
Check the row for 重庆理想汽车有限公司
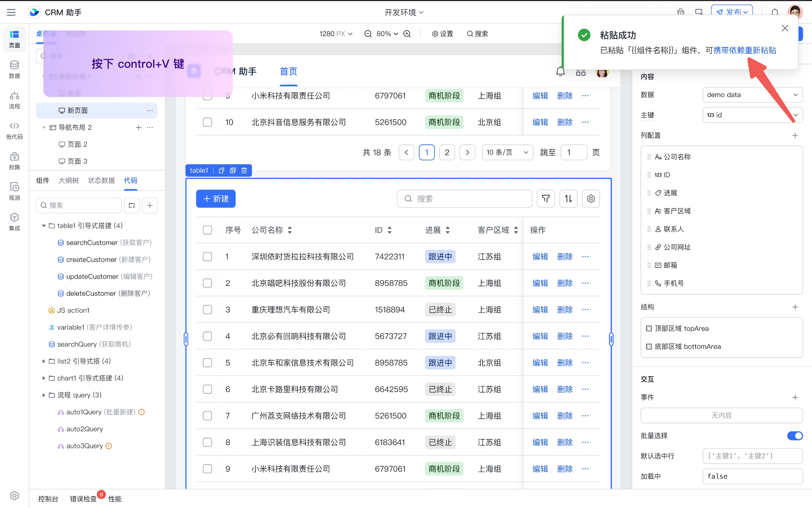pyautogui.click(x=207, y=310)
